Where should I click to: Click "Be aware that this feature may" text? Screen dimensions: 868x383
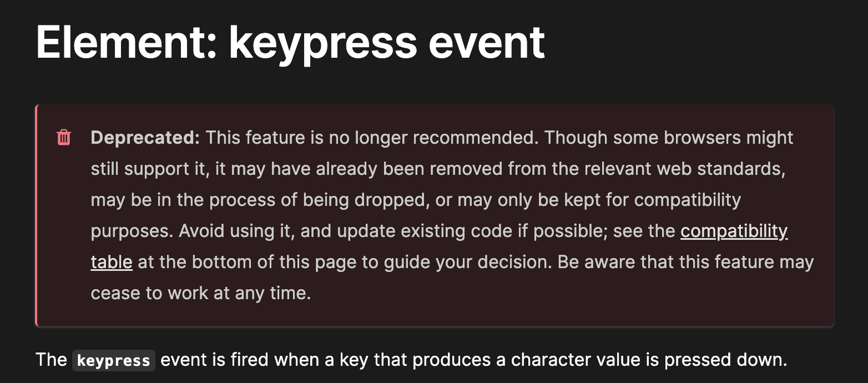tap(685, 262)
